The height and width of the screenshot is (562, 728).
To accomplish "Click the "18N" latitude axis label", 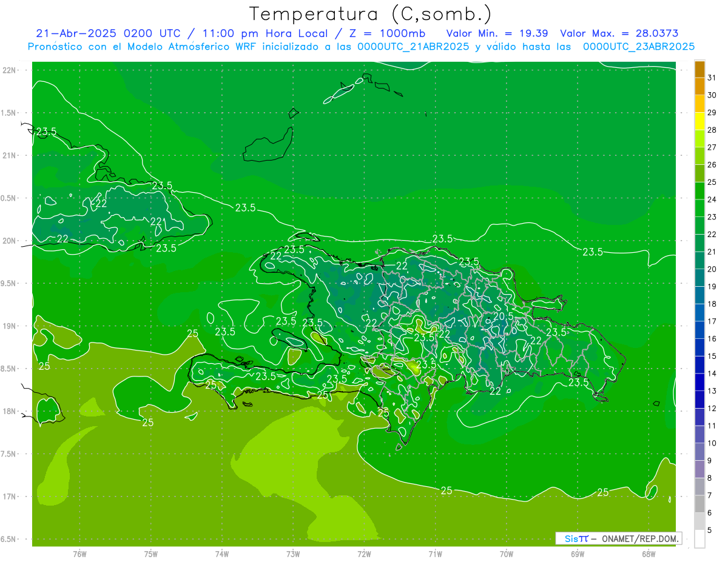I will pyautogui.click(x=10, y=411).
